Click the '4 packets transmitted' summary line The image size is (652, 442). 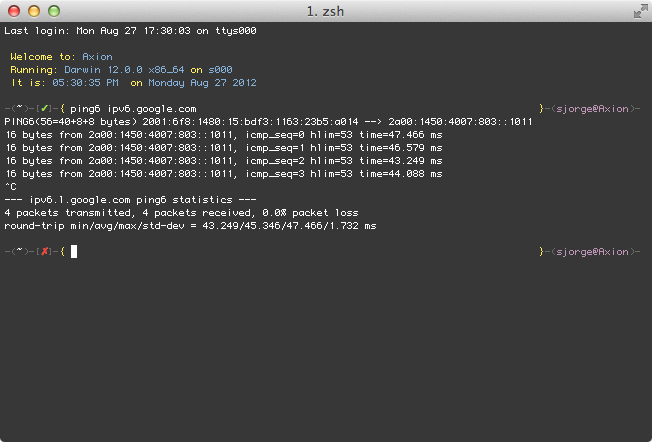pos(181,212)
